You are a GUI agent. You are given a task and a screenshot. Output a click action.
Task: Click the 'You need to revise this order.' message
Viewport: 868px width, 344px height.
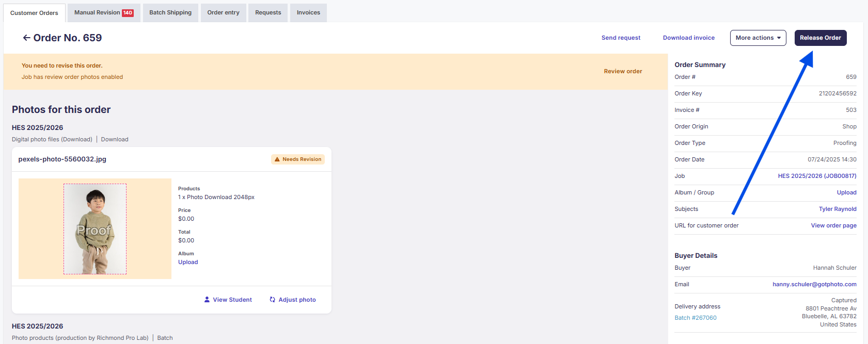(62, 65)
